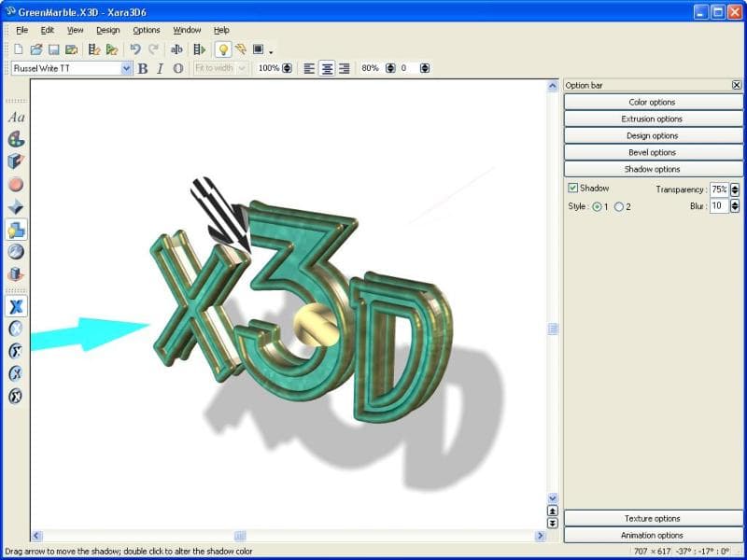747x560 pixels.
Task: Open the Options menu
Action: 147,30
